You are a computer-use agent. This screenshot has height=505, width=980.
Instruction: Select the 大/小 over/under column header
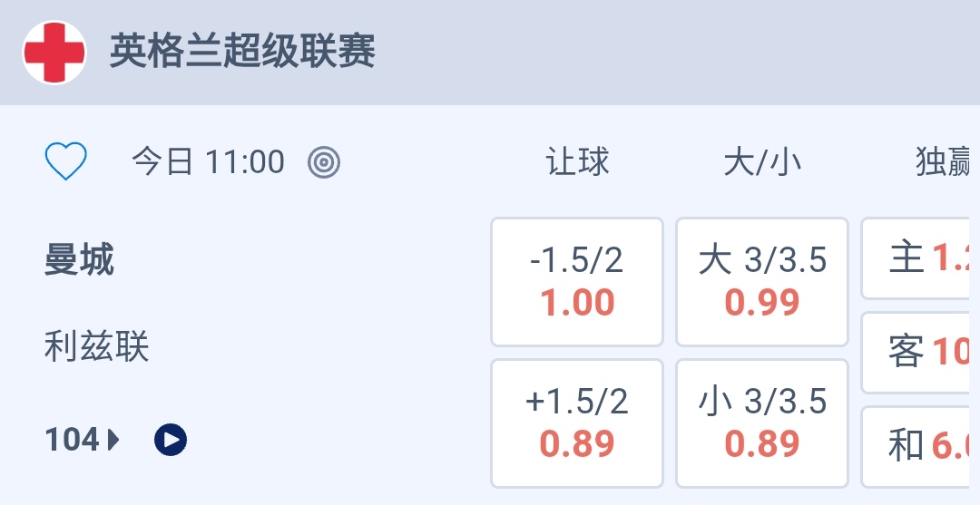762,162
